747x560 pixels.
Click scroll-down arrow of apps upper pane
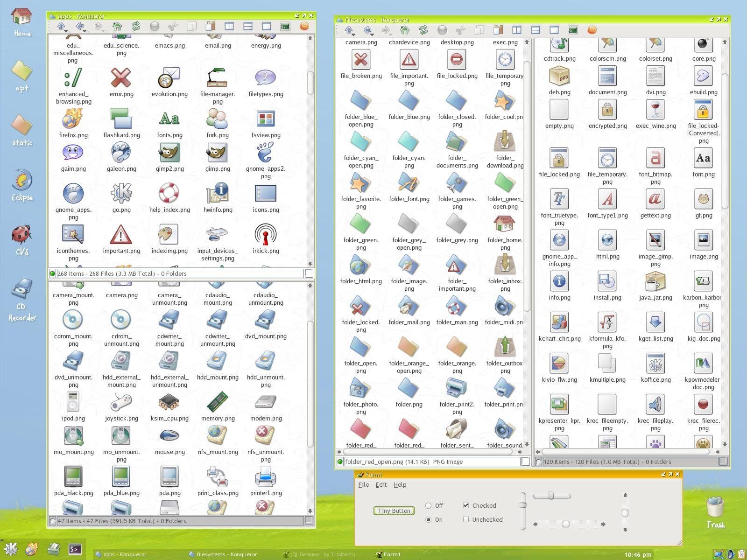[310, 264]
